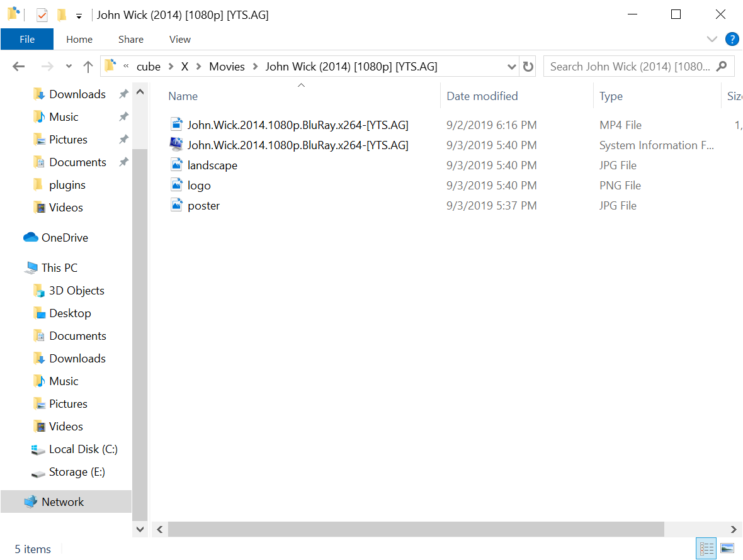The height and width of the screenshot is (560, 743).
Task: Select the poster JPG file
Action: pos(204,205)
